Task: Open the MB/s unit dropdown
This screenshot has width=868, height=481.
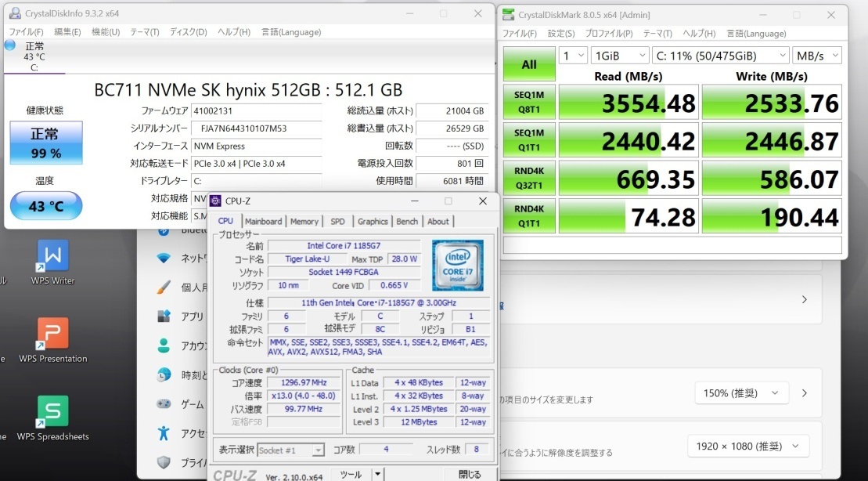Action: coord(816,56)
